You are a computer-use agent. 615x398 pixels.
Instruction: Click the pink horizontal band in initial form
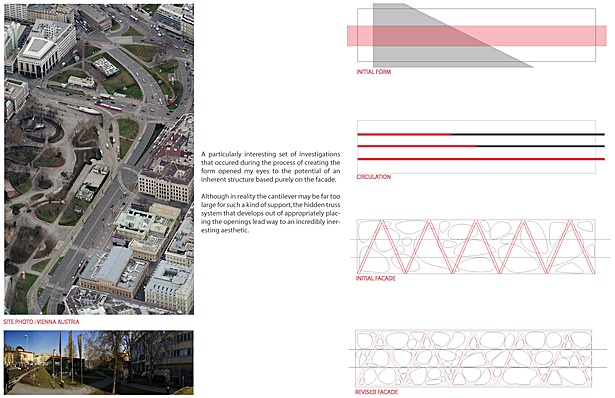pos(477,36)
